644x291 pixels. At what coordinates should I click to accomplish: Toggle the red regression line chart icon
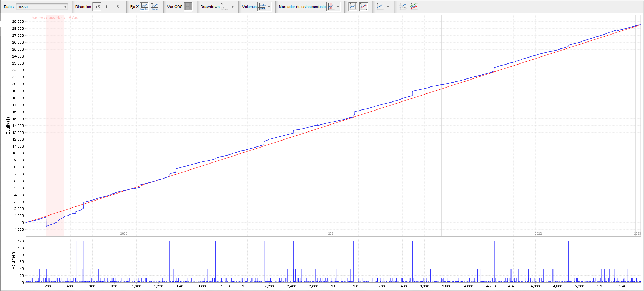click(x=363, y=7)
